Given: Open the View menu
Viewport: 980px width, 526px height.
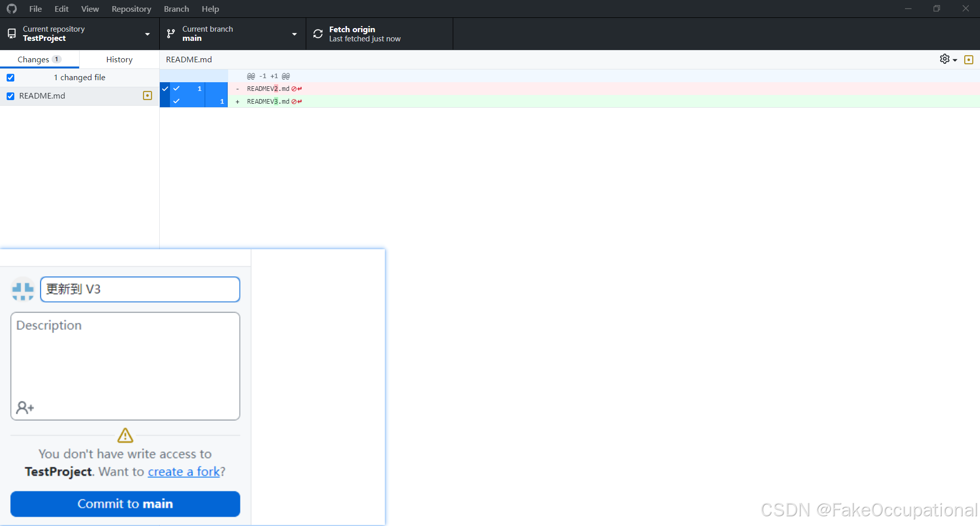Looking at the screenshot, I should [x=90, y=9].
